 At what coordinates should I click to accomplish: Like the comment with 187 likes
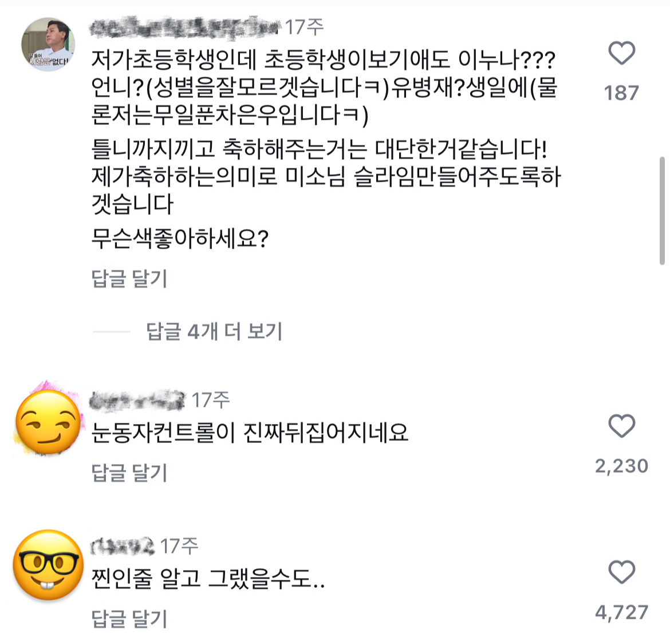[621, 54]
